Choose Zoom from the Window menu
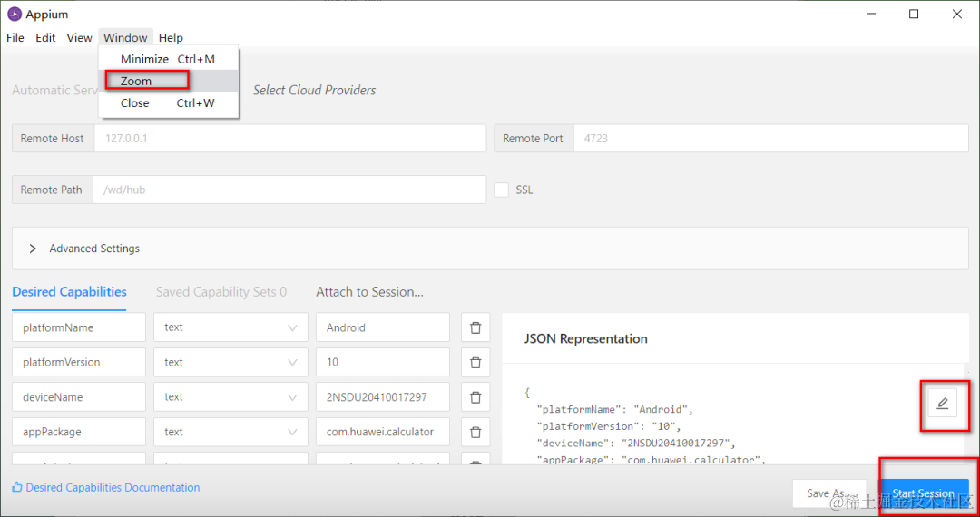The image size is (980, 517). click(136, 81)
